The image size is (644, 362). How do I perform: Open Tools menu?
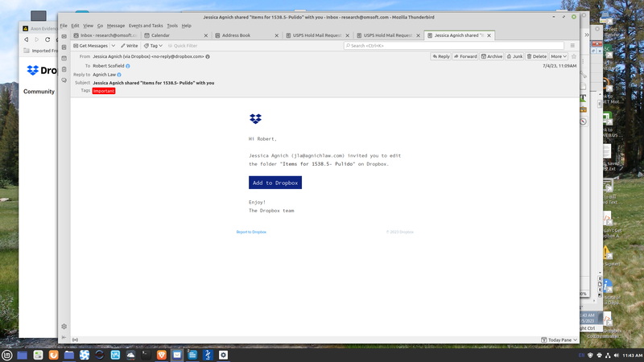pyautogui.click(x=172, y=26)
